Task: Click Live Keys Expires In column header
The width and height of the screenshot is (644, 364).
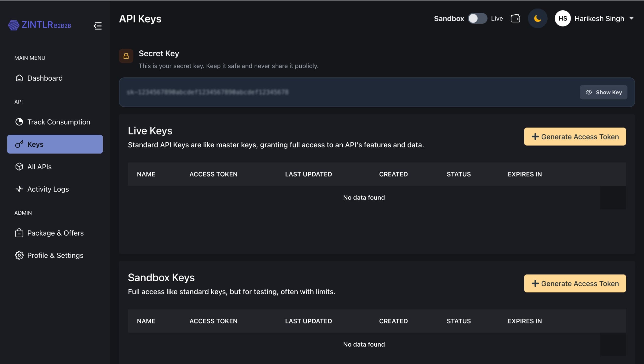Action: coord(525,174)
